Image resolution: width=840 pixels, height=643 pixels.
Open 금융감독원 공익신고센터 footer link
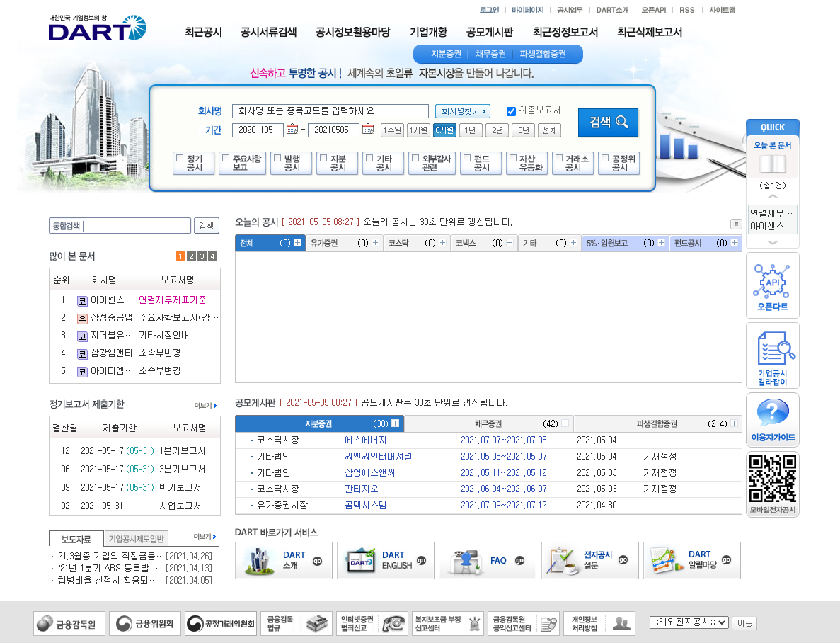click(x=524, y=623)
